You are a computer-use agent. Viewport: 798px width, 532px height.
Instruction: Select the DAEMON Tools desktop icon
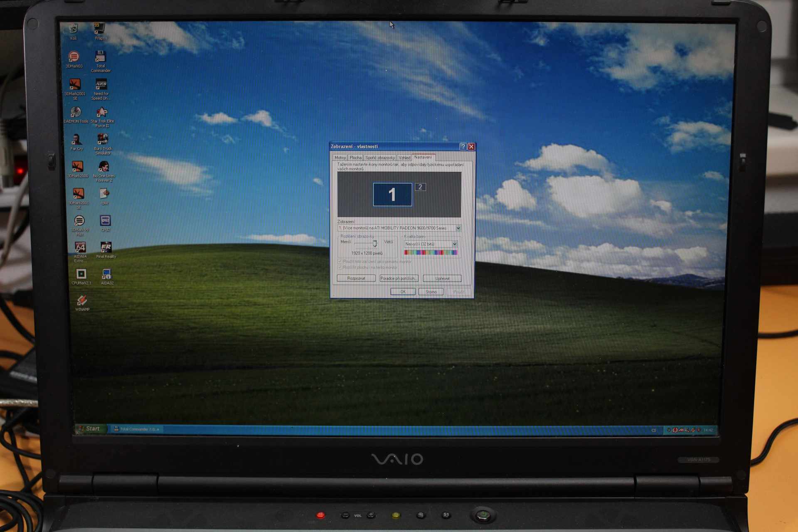click(x=76, y=113)
